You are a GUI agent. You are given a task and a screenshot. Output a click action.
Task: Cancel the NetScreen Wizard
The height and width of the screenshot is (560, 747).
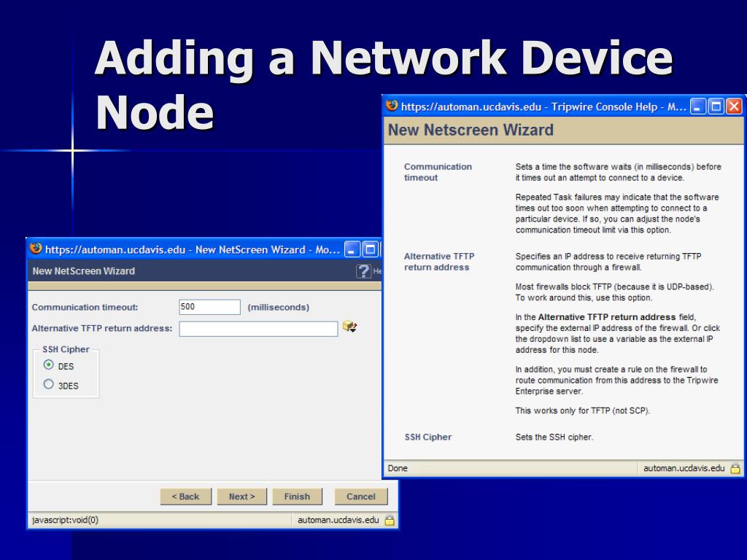coord(361,497)
